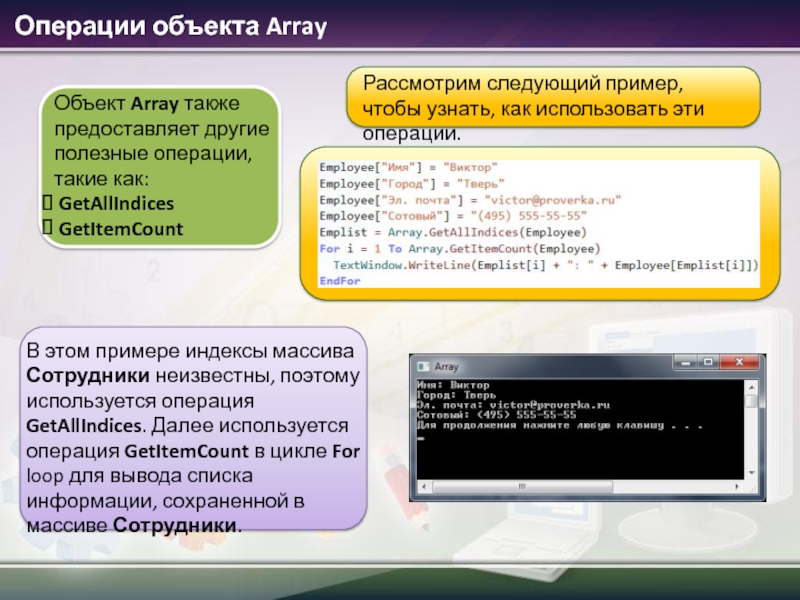Click the EndFor keyword in code
The image size is (800, 600).
[340, 281]
